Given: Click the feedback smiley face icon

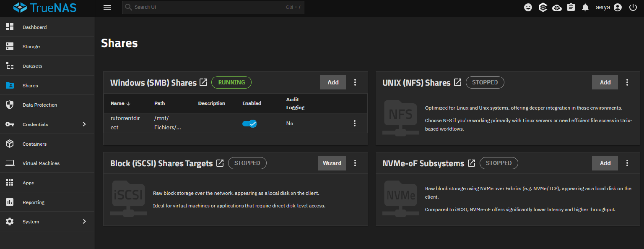Looking at the screenshot, I should point(528,8).
